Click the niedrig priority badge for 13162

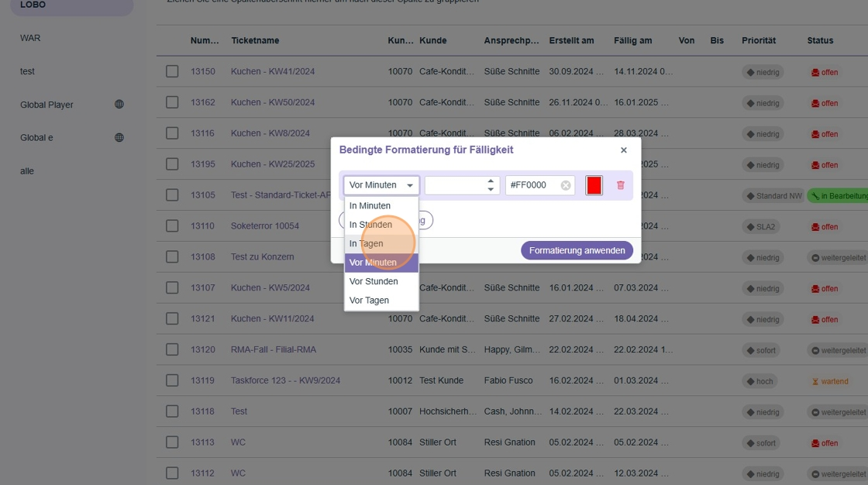click(763, 104)
